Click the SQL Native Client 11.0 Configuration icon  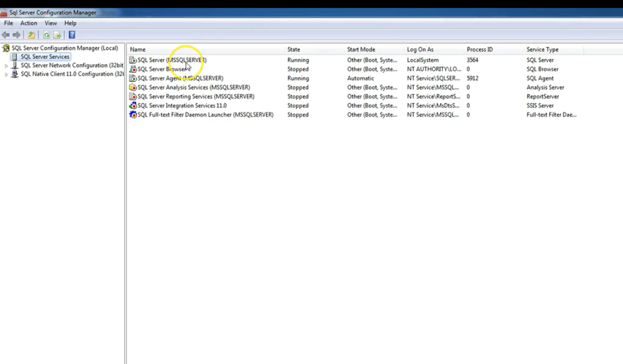pyautogui.click(x=15, y=74)
